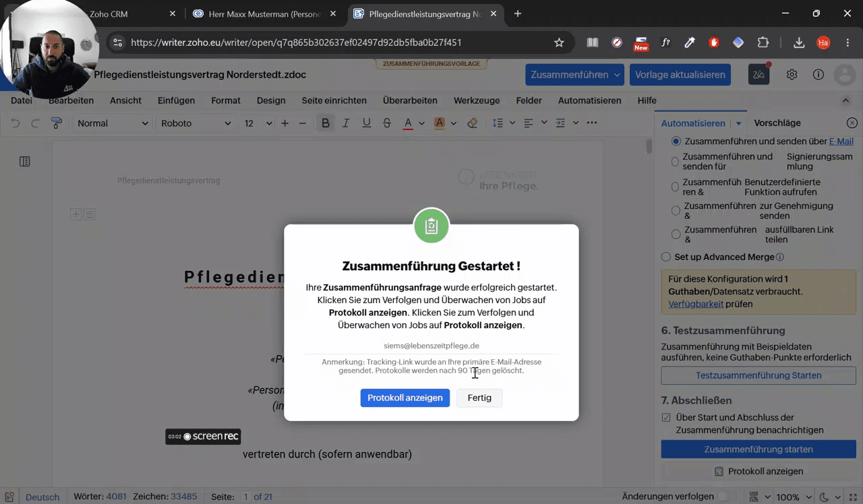Expand the Zusammenführen dropdown button
The width and height of the screenshot is (863, 504).
618,75
